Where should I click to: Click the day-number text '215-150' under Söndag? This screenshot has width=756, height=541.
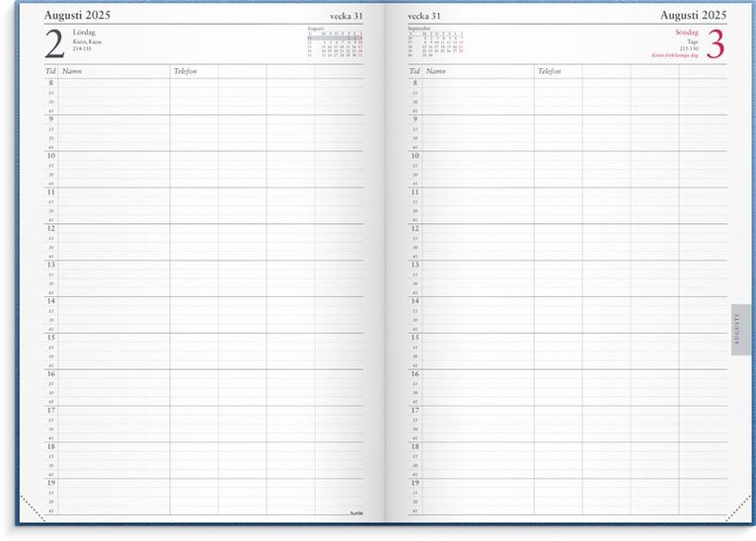(689, 48)
